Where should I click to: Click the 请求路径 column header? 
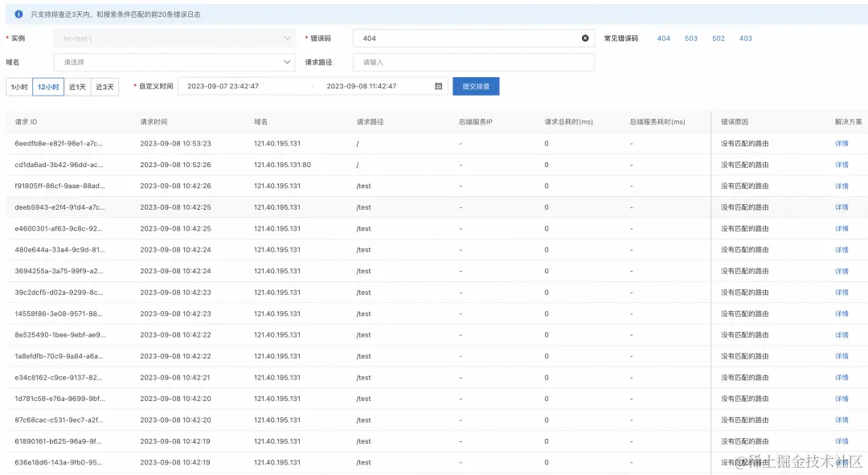(x=370, y=122)
